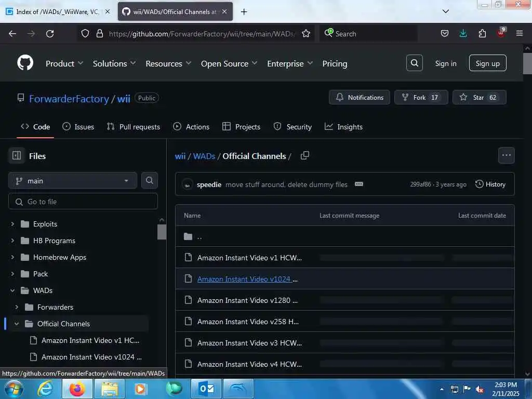Open a new browser tab
This screenshot has height=399, width=532.
pos(244,12)
